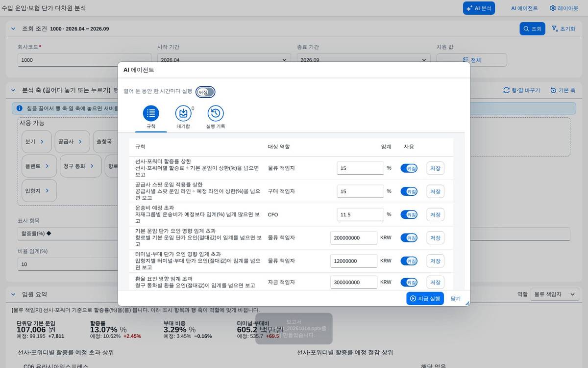Click 기본 축 reset icon button
This screenshot has width=588, height=368.
click(x=563, y=90)
